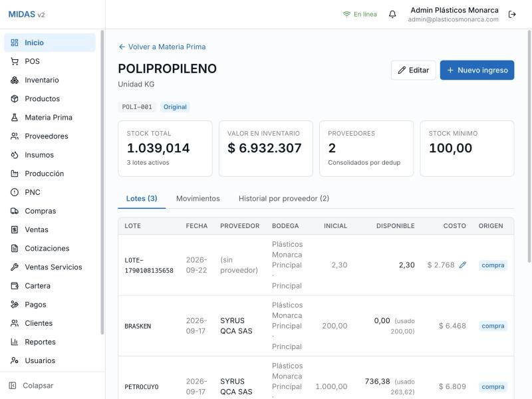
Task: Edit cost pencil icon beside $ 2.768
Action: point(462,265)
